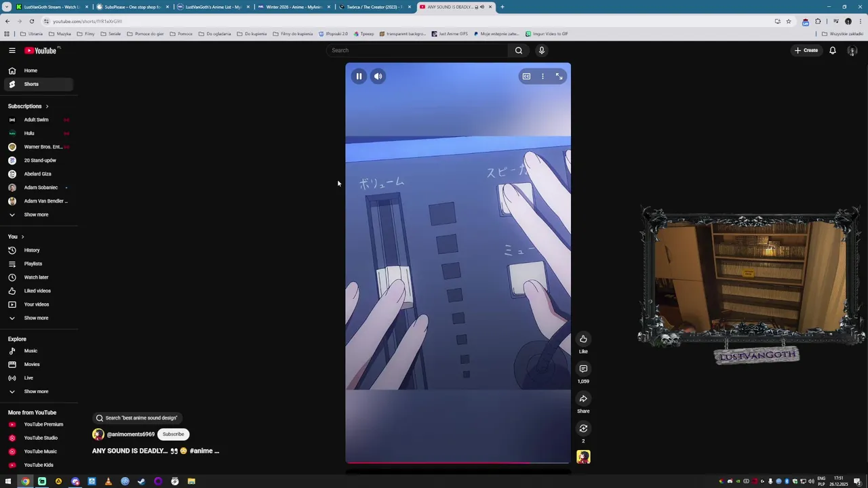Open Warner Bros. Ent... channel
The width and height of the screenshot is (868, 488).
pyautogui.click(x=38, y=147)
